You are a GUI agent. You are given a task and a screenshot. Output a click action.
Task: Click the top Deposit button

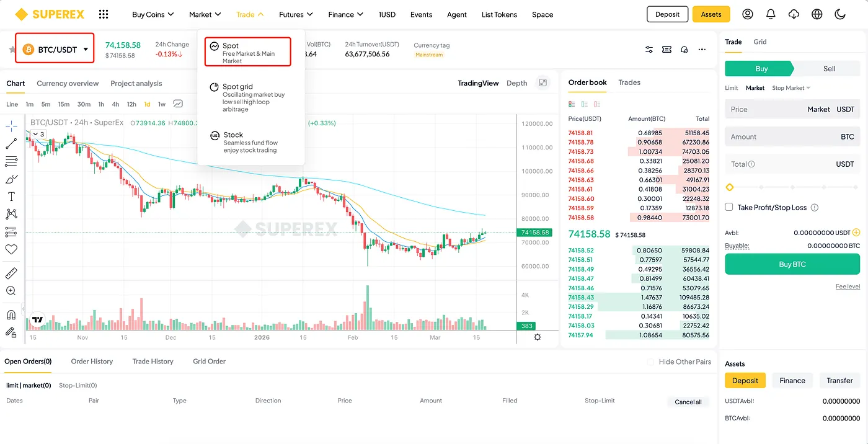coord(667,14)
